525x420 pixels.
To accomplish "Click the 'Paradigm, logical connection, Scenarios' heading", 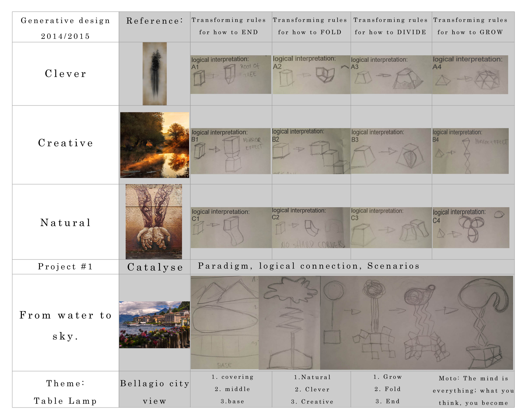I will tap(309, 266).
